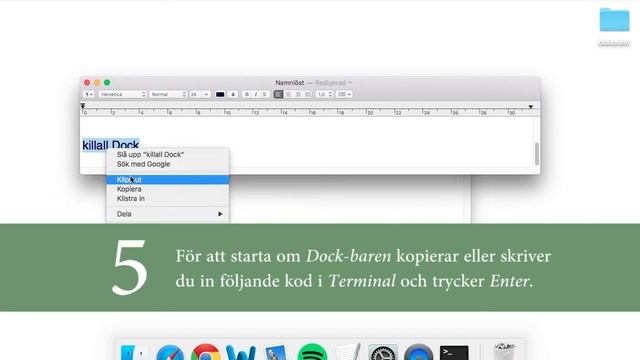Align text left in TextEdit
640x360 pixels.
click(278, 94)
